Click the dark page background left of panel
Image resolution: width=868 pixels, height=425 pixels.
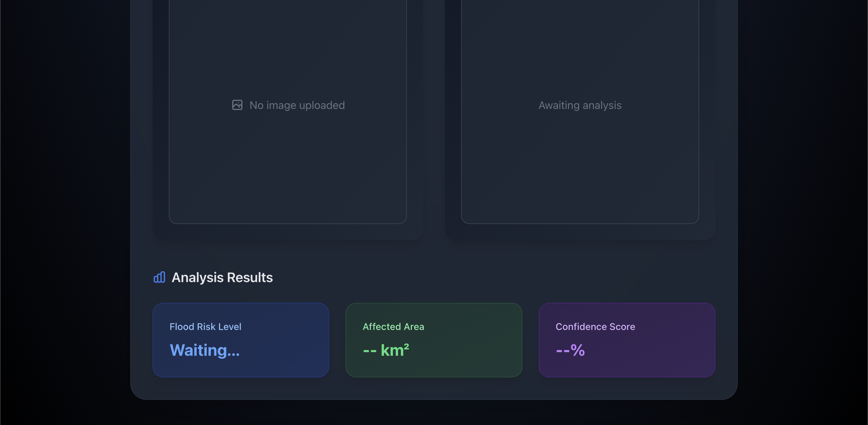pyautogui.click(x=64, y=204)
